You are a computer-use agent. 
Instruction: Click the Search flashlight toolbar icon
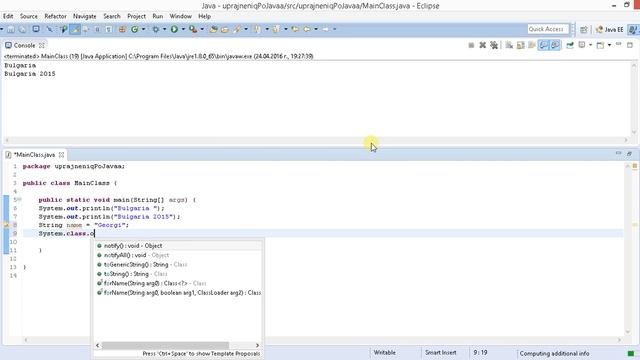pos(237,29)
